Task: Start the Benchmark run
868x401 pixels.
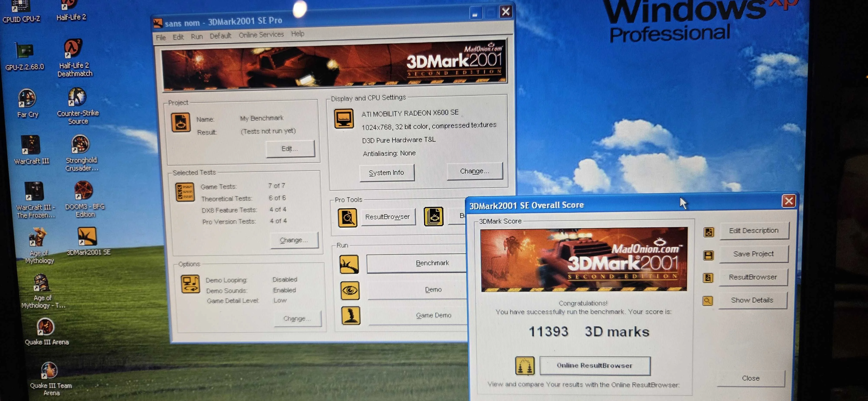Action: pyautogui.click(x=416, y=263)
